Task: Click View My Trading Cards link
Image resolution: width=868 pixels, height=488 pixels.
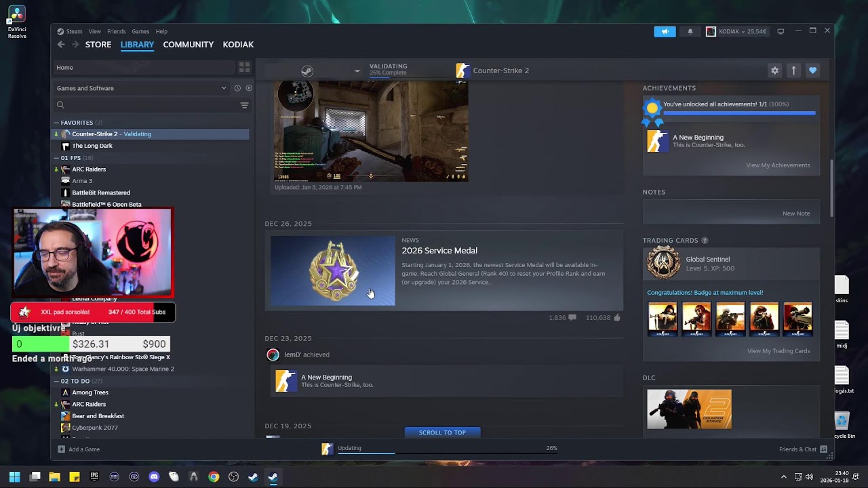Action: [778, 351]
